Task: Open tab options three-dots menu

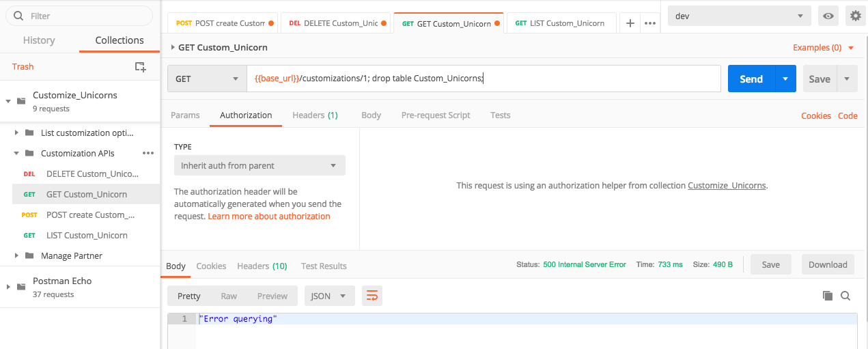Action: tap(650, 23)
